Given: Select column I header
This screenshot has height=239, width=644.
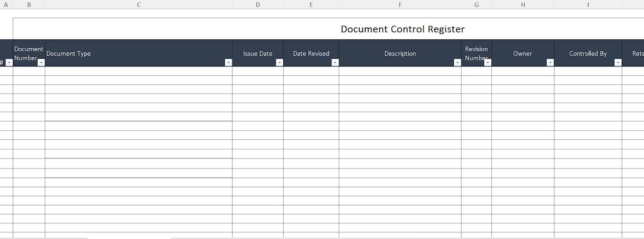Looking at the screenshot, I should click(588, 5).
